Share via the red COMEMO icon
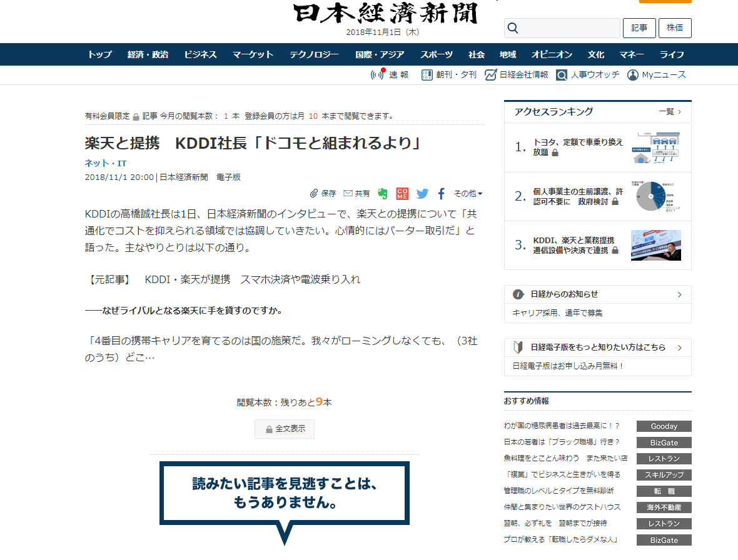738x560 pixels. pos(402,193)
